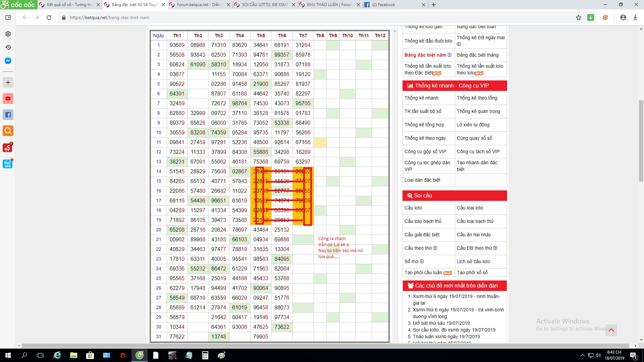
Task: Click the green download arrow extension
Action: (591, 17)
